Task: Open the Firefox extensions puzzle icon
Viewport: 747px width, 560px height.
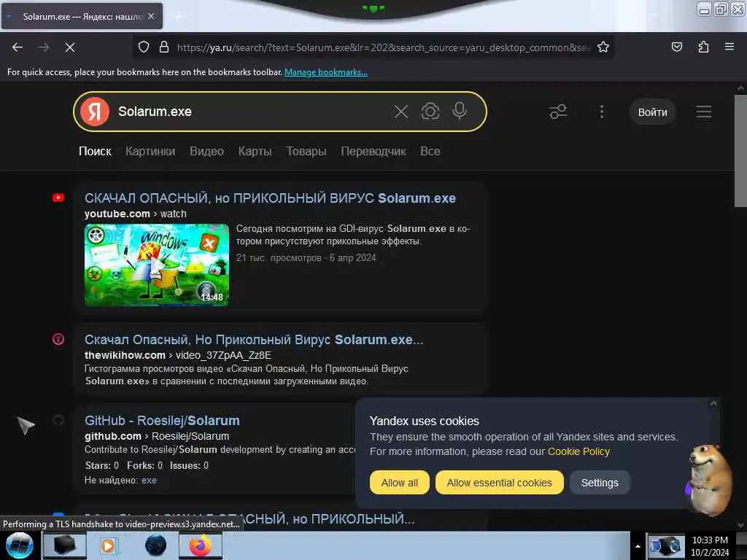Action: click(703, 47)
